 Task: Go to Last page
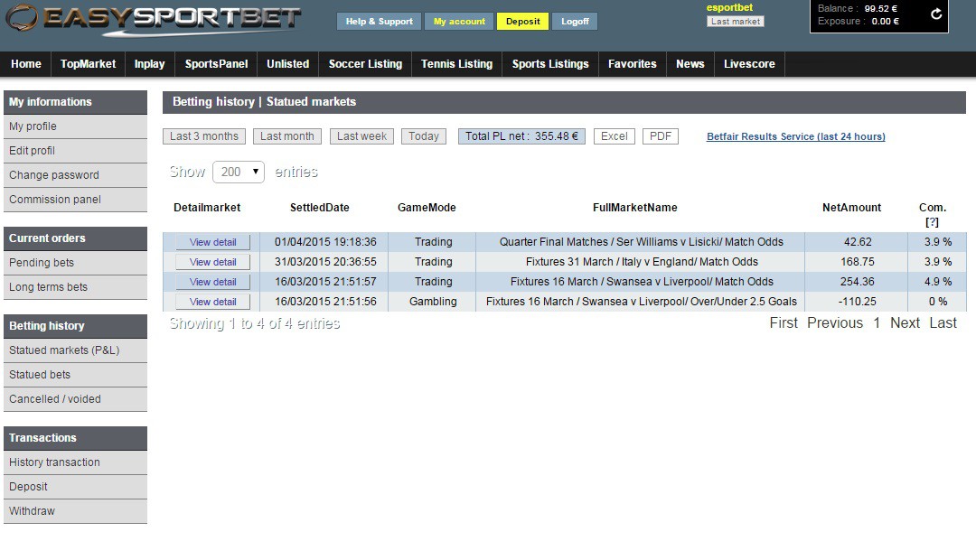[943, 323]
